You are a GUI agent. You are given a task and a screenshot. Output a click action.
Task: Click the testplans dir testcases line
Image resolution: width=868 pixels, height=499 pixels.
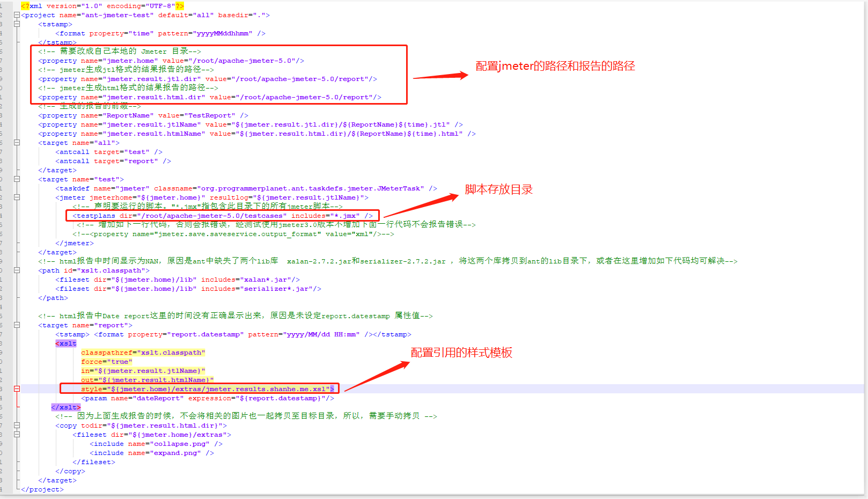pyautogui.click(x=223, y=216)
